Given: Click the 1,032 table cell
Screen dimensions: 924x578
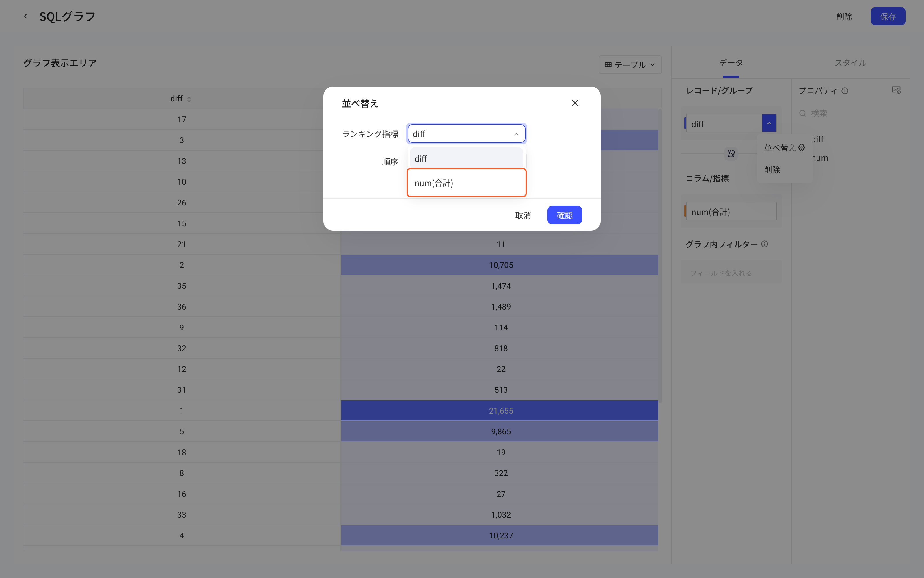Looking at the screenshot, I should 500,514.
